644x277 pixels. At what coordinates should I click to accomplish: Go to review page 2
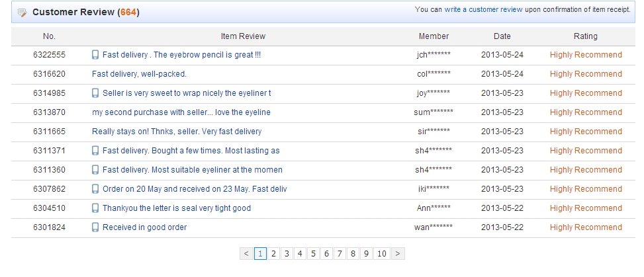273,254
